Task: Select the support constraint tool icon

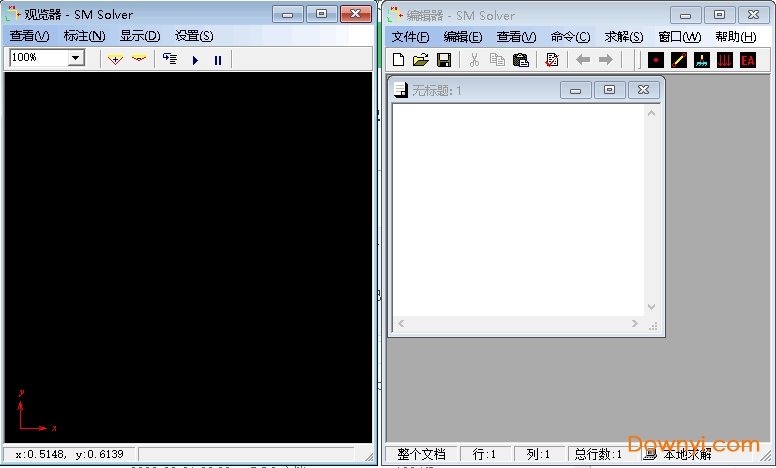Action: [x=702, y=60]
